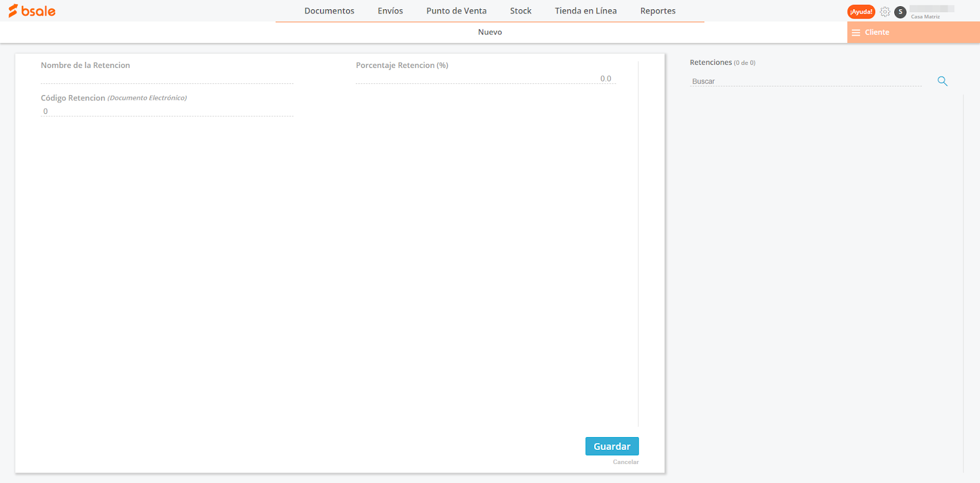Open the settings gear icon

coord(885,12)
